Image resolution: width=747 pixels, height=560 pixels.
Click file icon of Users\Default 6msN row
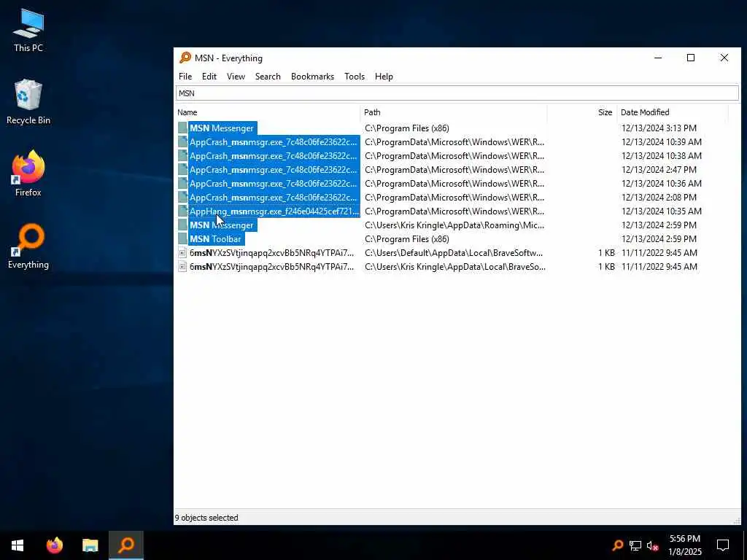click(182, 253)
